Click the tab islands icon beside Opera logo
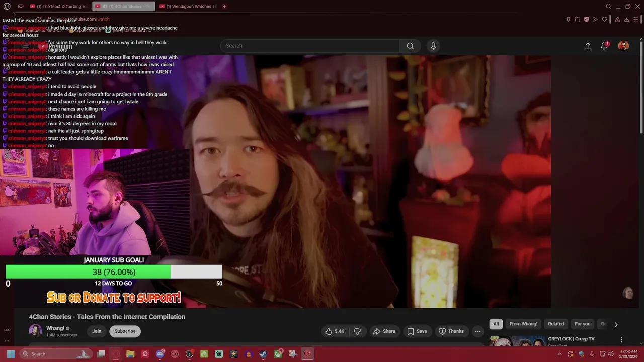The height and width of the screenshot is (362, 644). [21, 7]
